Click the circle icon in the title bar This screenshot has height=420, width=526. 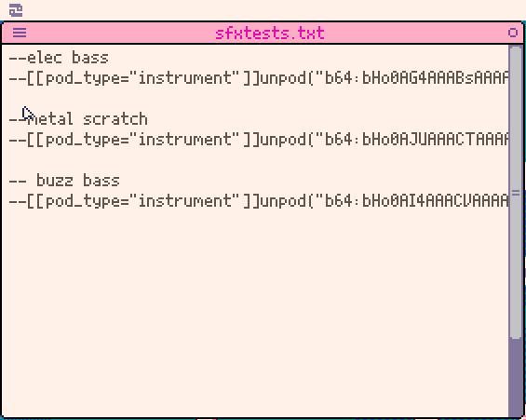pyautogui.click(x=513, y=33)
